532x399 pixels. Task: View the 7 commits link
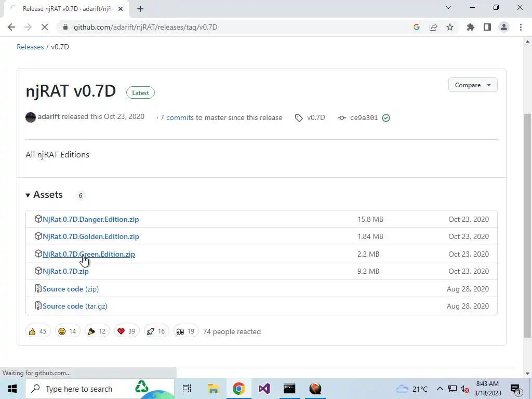coord(177,117)
